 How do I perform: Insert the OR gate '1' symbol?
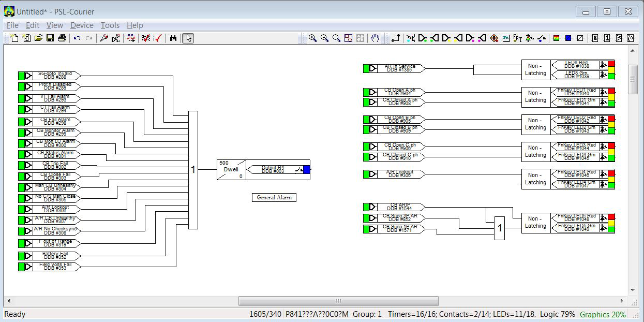tap(607, 38)
